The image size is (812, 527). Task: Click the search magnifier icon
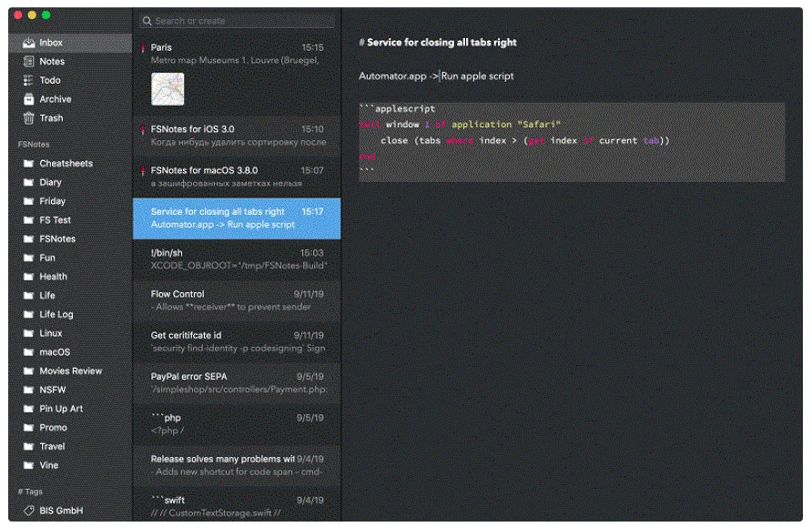pos(147,21)
